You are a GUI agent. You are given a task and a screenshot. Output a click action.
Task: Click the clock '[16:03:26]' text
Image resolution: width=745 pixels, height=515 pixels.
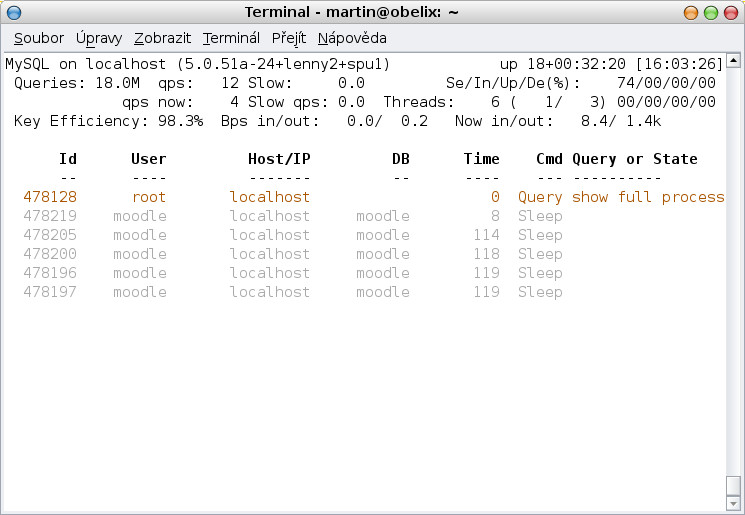click(x=680, y=64)
